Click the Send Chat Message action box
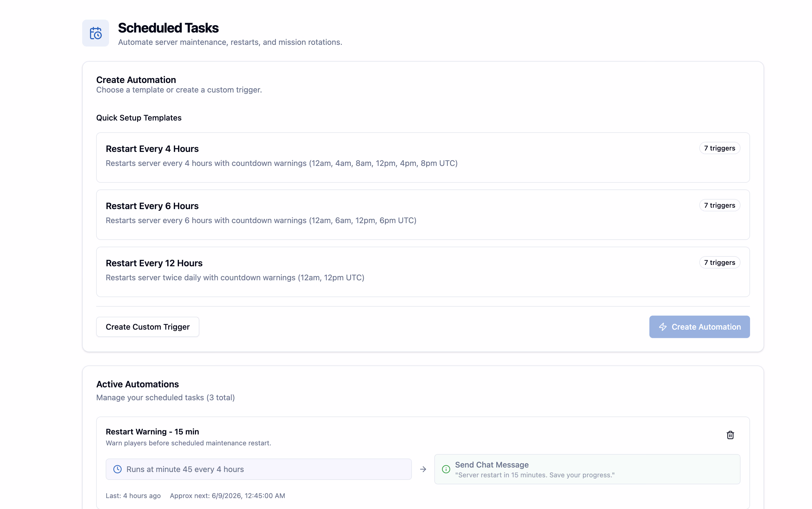This screenshot has width=812, height=509. coord(587,469)
